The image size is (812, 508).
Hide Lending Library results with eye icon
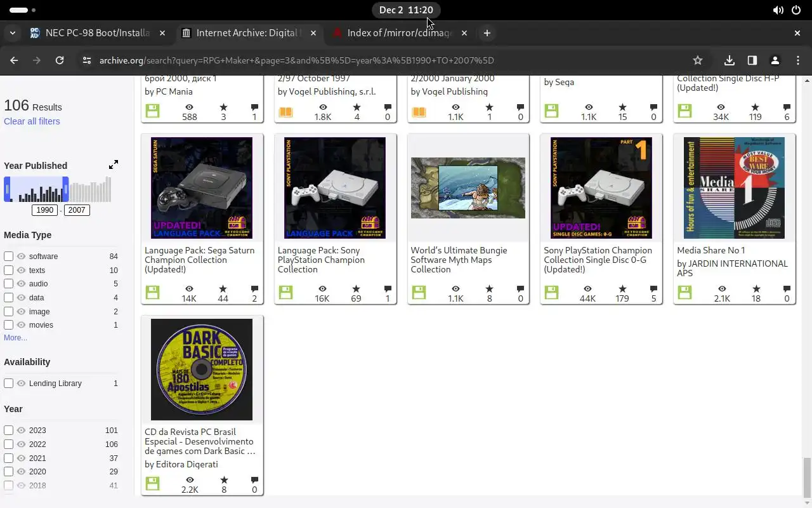coord(22,384)
